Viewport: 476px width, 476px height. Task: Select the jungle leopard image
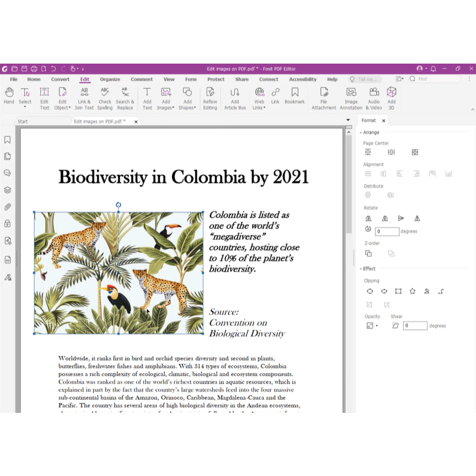[x=119, y=273]
